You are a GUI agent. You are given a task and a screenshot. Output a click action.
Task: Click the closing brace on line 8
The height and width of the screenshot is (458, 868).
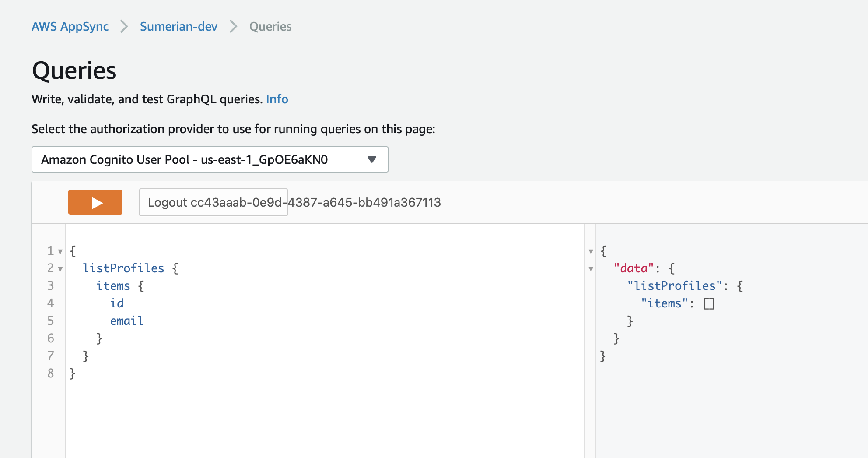(73, 373)
